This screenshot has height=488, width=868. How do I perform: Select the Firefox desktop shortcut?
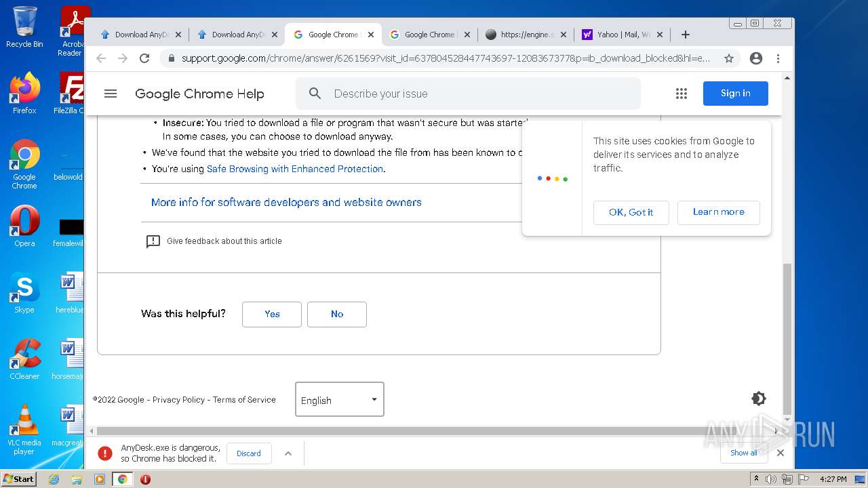(24, 94)
